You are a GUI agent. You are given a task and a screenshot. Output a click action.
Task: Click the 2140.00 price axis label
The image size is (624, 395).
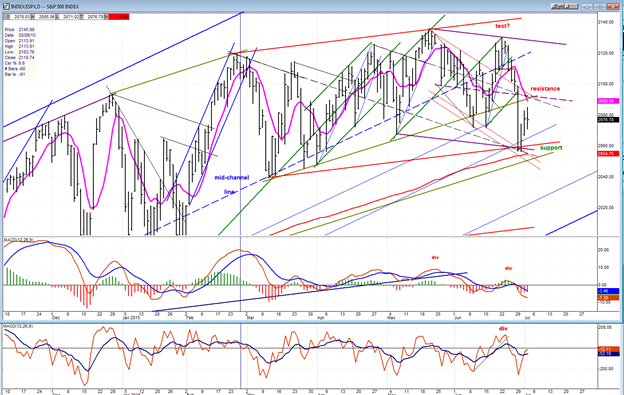point(605,22)
